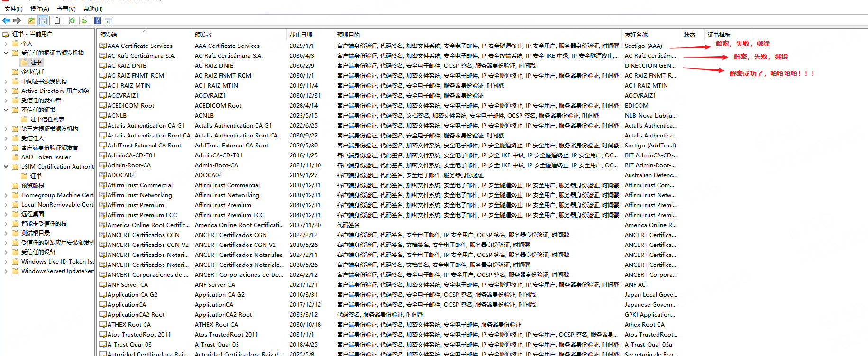Screen dimensions: 868x356
Task: Open the 操作(A) menu
Action: pos(40,9)
